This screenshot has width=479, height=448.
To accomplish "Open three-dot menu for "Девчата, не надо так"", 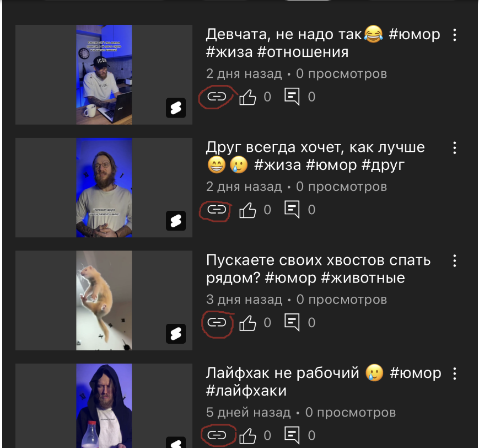I will (455, 35).
